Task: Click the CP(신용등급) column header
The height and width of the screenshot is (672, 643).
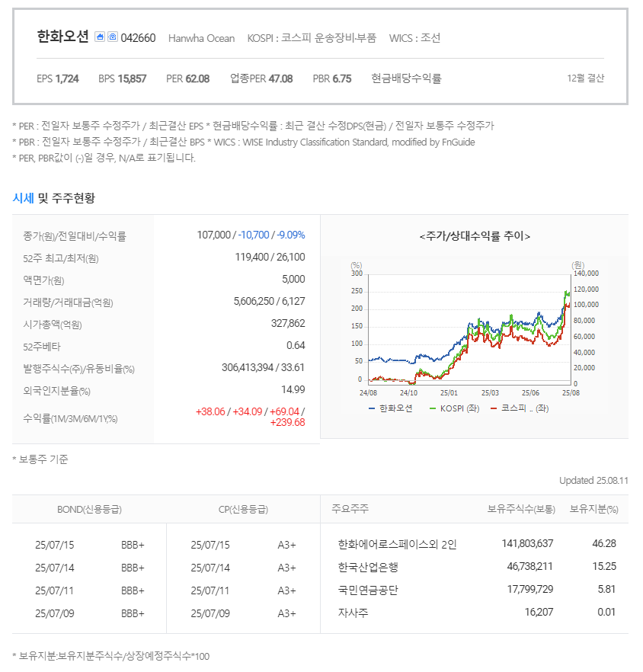Action: coord(243,510)
